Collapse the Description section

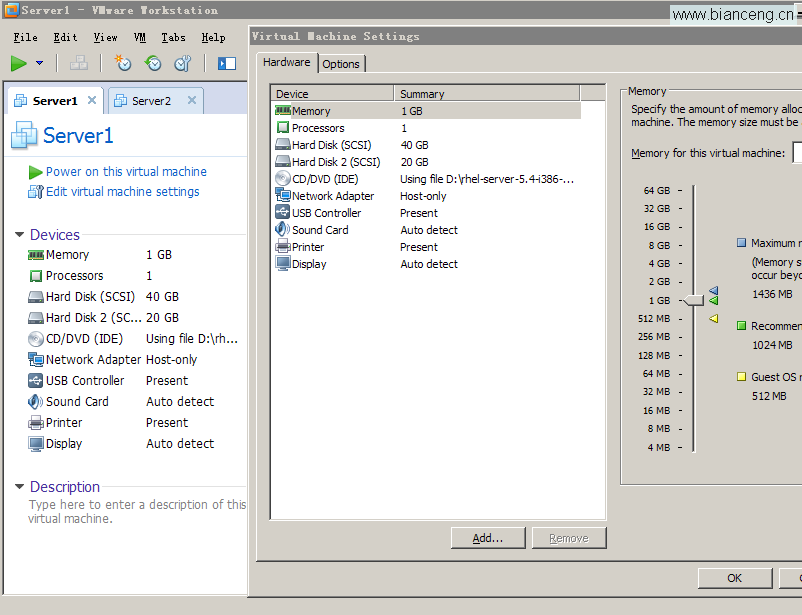(x=19, y=487)
